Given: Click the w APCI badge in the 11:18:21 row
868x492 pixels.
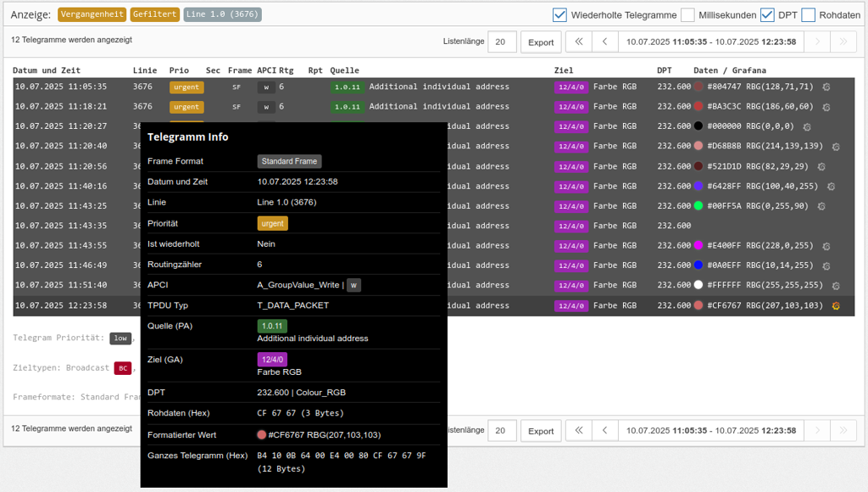Looking at the screenshot, I should 266,107.
